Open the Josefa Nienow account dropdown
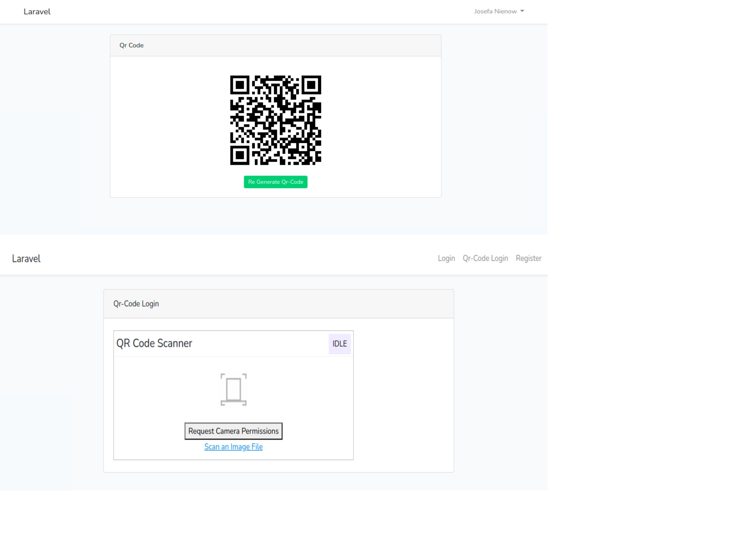 click(496, 11)
